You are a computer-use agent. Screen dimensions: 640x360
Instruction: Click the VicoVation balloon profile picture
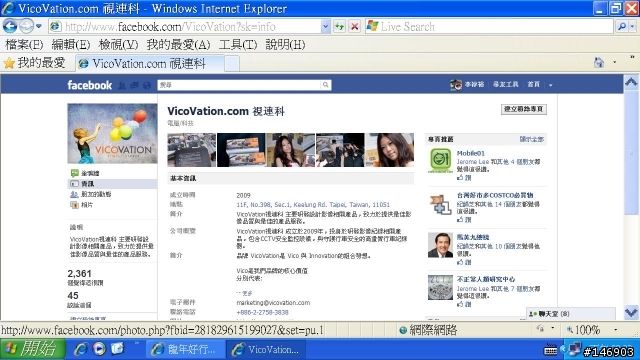pos(112,133)
